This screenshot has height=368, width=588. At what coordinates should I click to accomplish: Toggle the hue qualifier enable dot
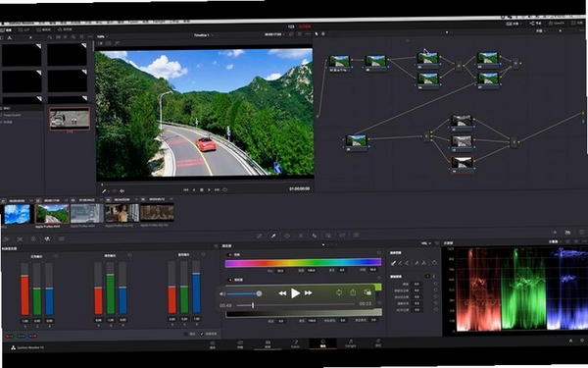(x=230, y=255)
